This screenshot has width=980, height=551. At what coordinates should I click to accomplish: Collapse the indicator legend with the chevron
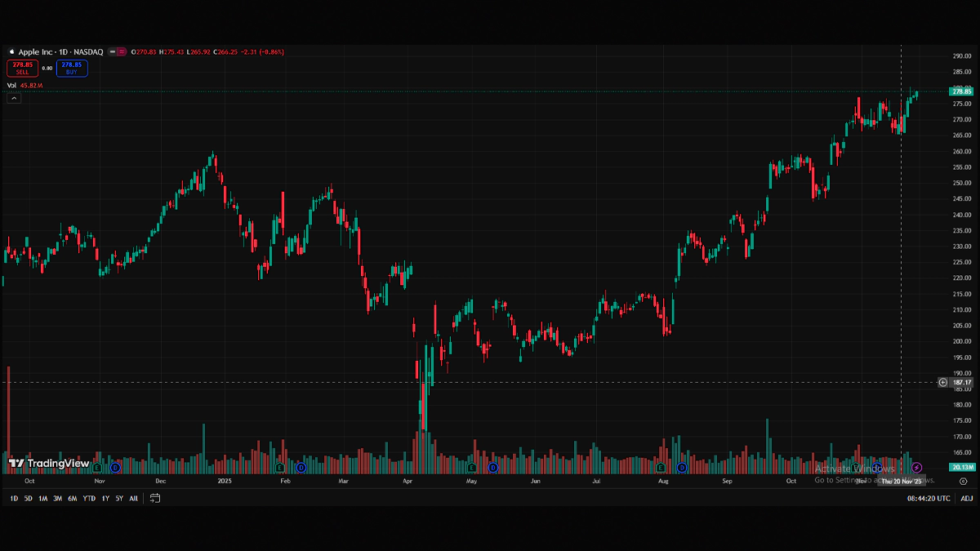tap(14, 98)
